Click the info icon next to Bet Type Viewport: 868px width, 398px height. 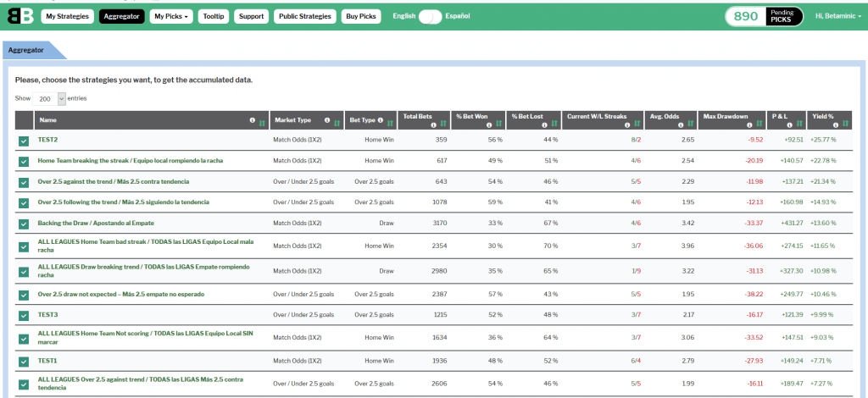pos(381,120)
